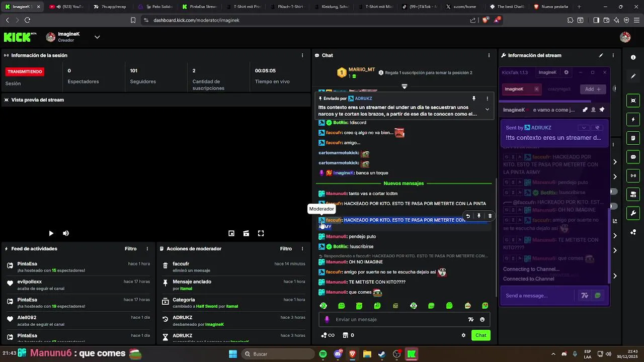Toggle theater mode in preview player
This screenshot has height=362, width=644.
(246, 233)
